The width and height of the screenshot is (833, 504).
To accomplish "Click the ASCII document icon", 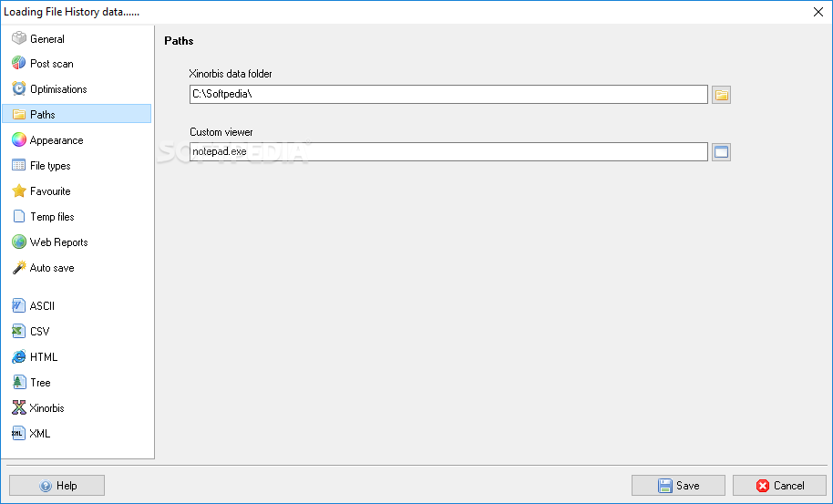I will pyautogui.click(x=19, y=305).
